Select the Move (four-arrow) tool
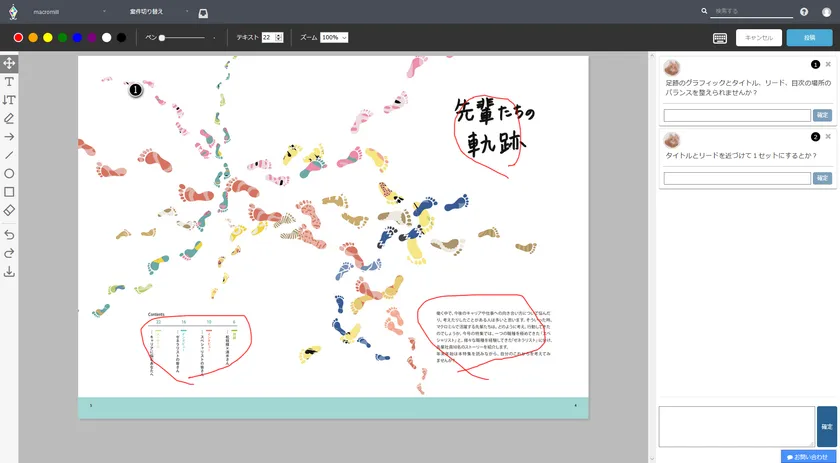Viewport: 840px width, 463px height. click(9, 63)
